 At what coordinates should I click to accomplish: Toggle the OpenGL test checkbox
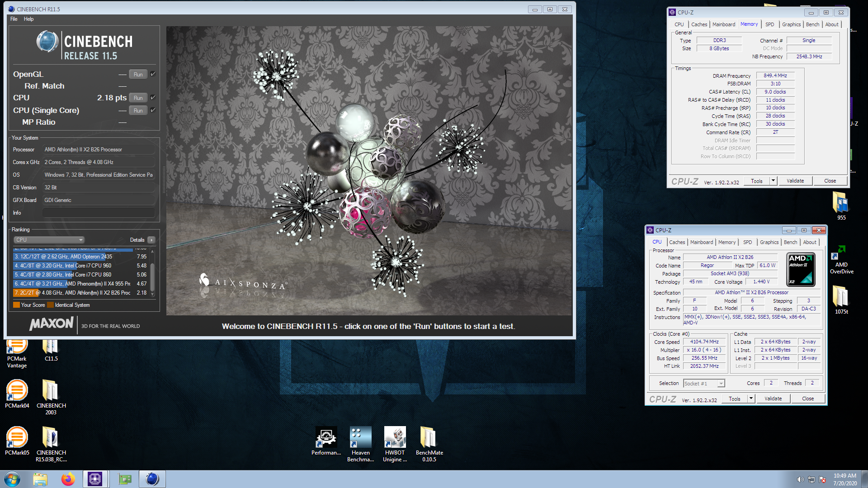click(153, 74)
